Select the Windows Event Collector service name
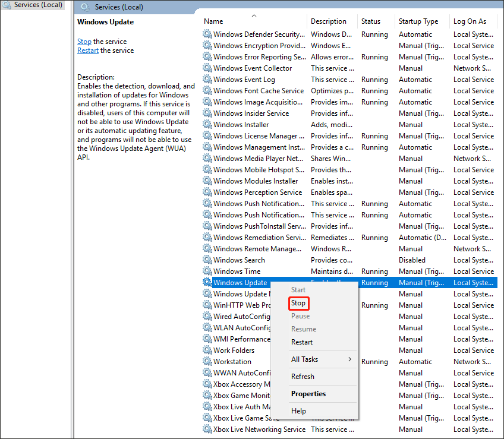Screen dimensions: 504x439 coord(253,68)
